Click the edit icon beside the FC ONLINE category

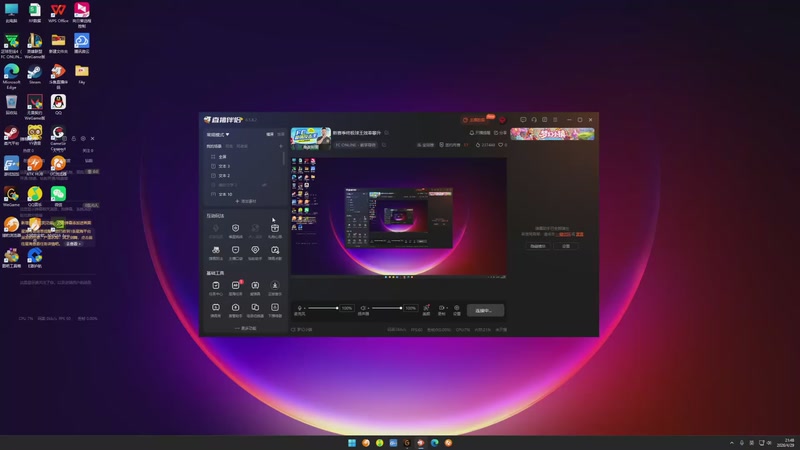(384, 145)
